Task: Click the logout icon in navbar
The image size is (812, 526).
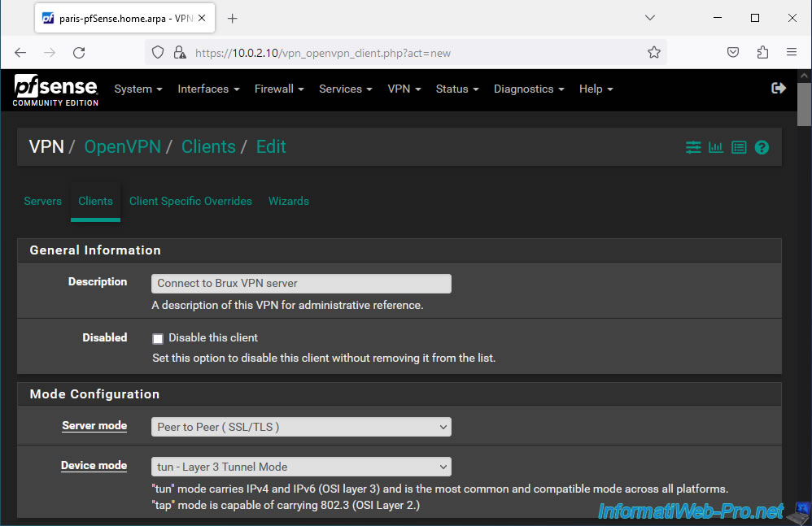Action: click(x=779, y=89)
